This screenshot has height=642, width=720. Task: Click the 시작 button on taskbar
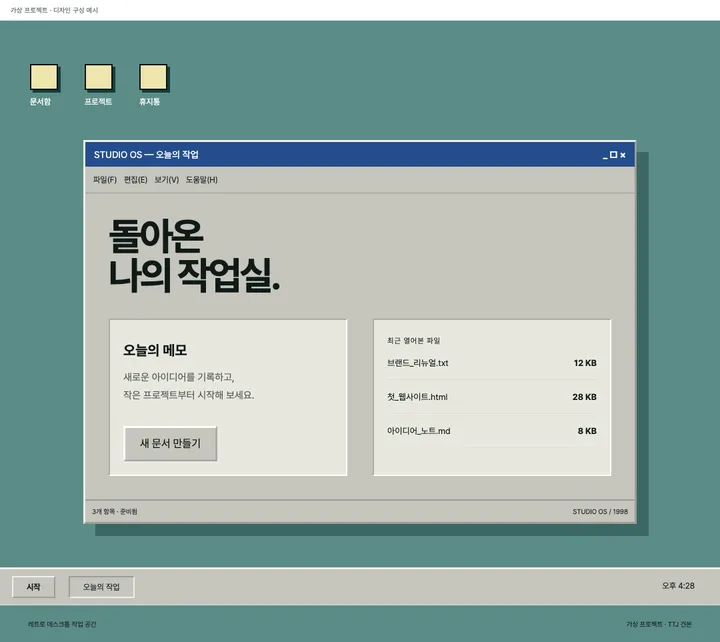pyautogui.click(x=34, y=587)
